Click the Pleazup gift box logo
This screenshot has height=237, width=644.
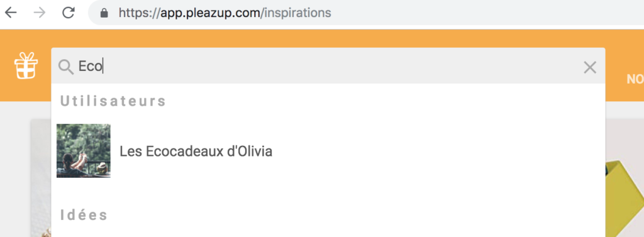(x=26, y=65)
